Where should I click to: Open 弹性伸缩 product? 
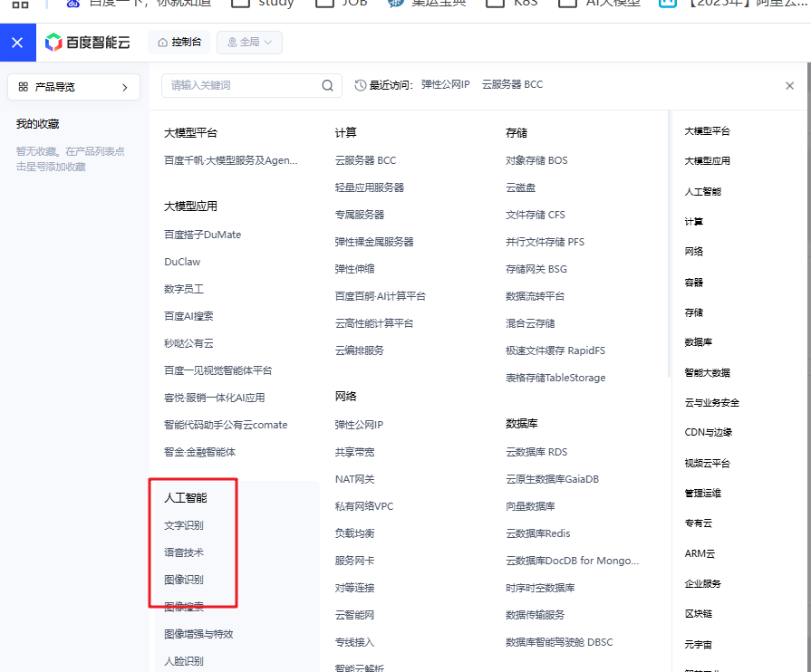tap(354, 269)
